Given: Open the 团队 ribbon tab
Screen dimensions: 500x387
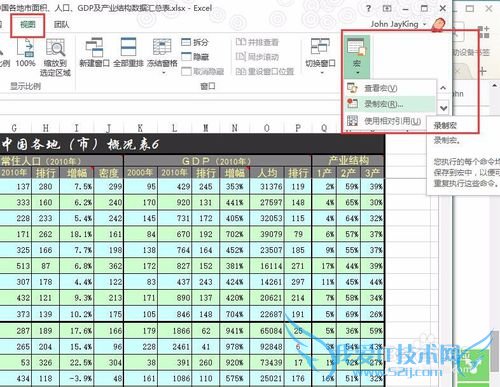Looking at the screenshot, I should point(61,24).
